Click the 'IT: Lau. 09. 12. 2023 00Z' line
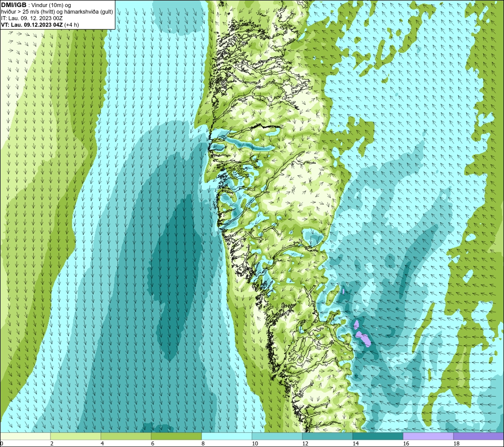 point(32,18)
